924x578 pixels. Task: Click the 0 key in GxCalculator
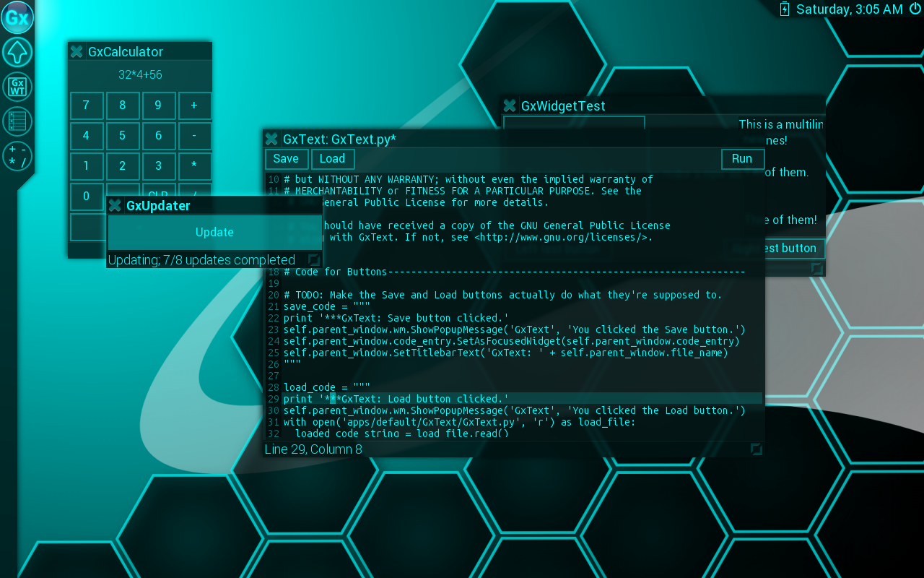pyautogui.click(x=86, y=196)
